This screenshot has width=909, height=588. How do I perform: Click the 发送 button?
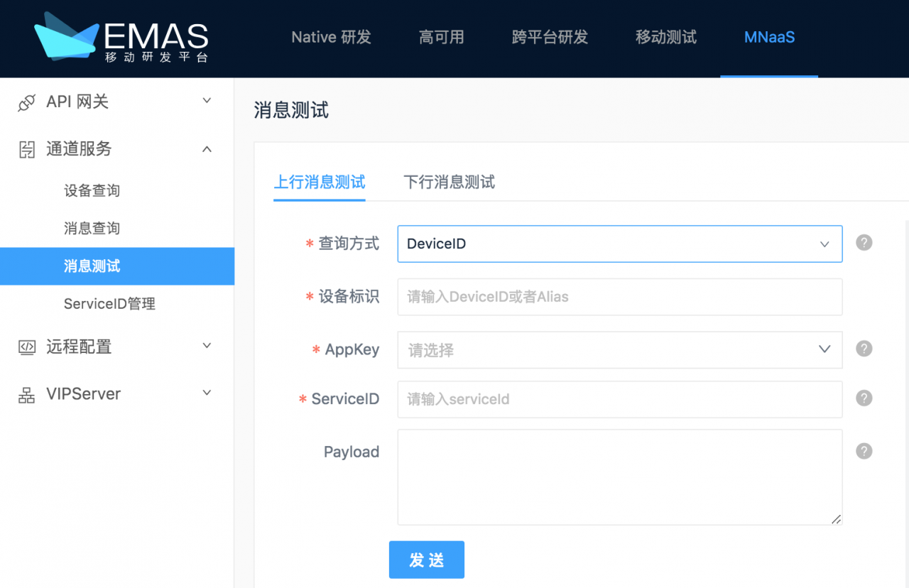[x=427, y=560]
